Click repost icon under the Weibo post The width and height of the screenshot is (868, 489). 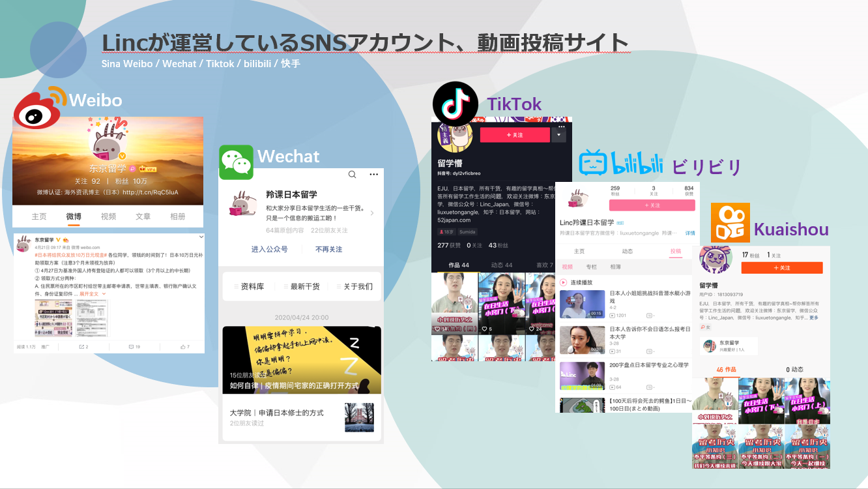pyautogui.click(x=83, y=347)
